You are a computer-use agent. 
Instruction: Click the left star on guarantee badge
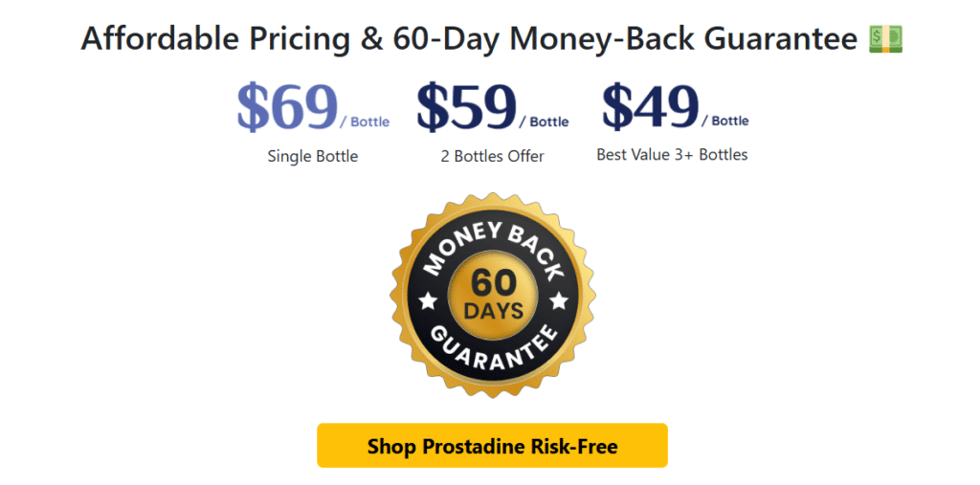pyautogui.click(x=429, y=302)
